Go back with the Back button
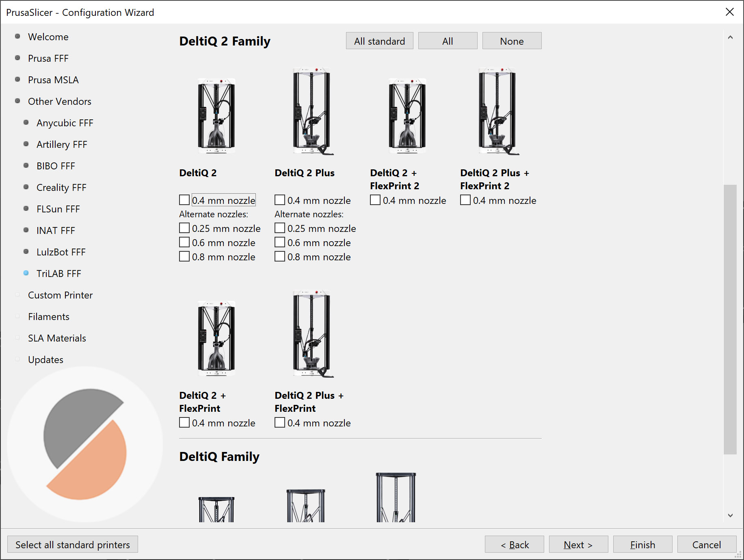Viewport: 744px width, 560px height. (x=514, y=545)
